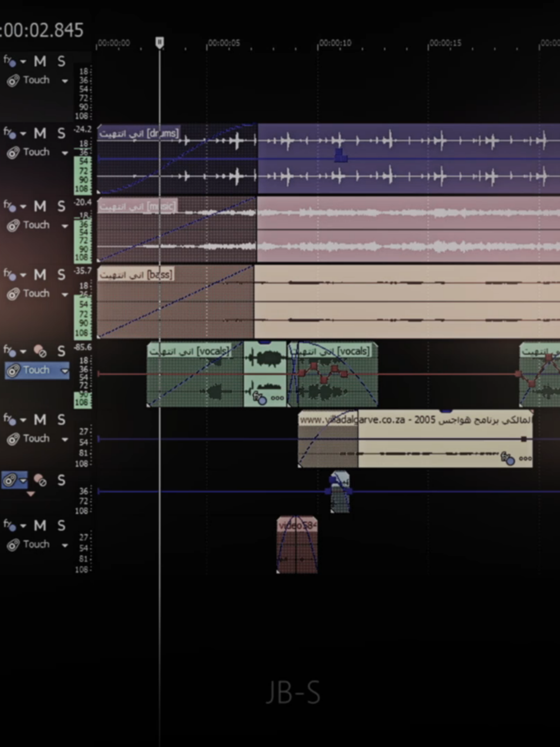Mute the music track
The height and width of the screenshot is (747, 560).
pyautogui.click(x=40, y=206)
